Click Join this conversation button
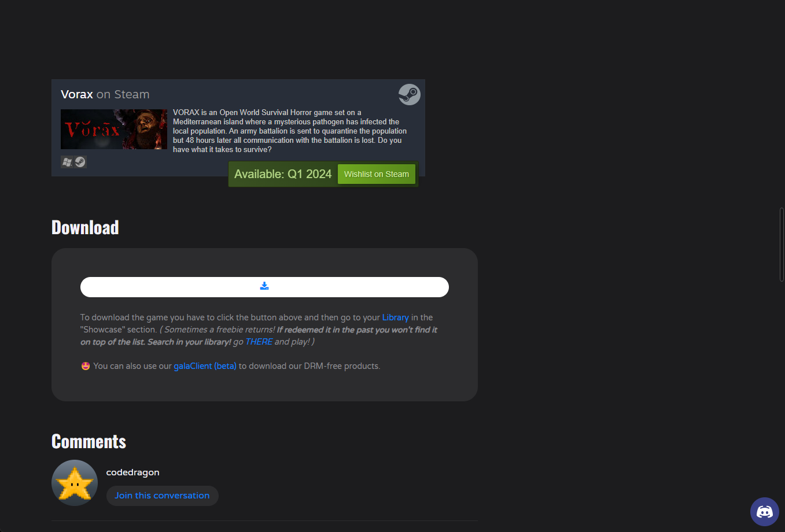 (x=162, y=496)
